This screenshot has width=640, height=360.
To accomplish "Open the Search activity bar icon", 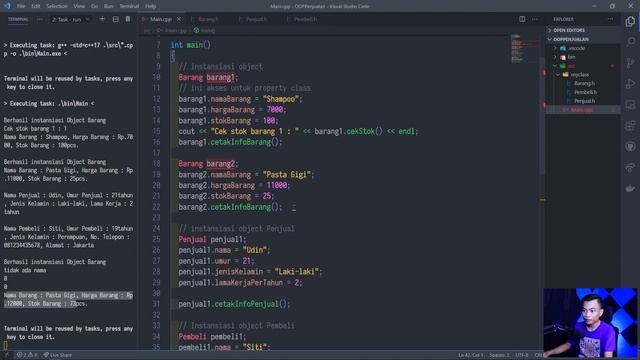I will pyautogui.click(x=630, y=42).
